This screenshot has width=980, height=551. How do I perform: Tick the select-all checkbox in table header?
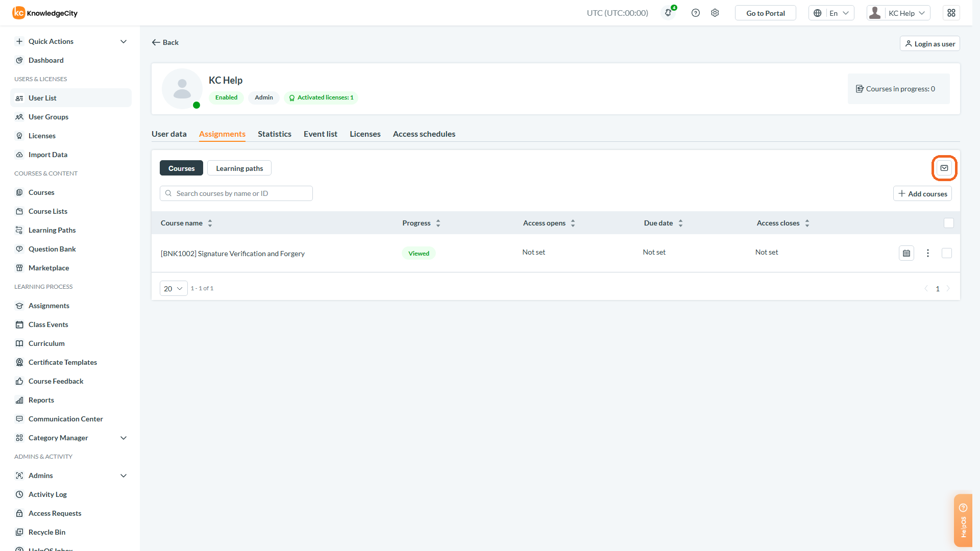tap(949, 223)
